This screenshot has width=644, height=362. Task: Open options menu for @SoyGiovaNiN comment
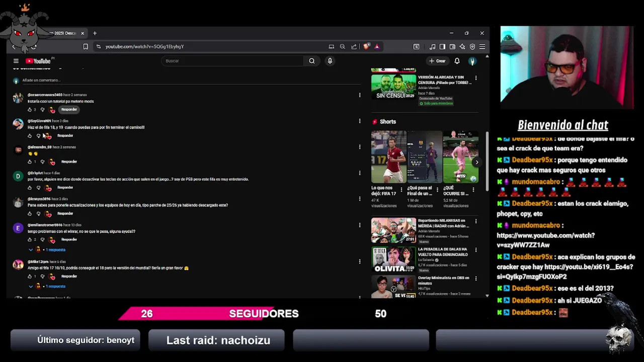click(x=359, y=121)
